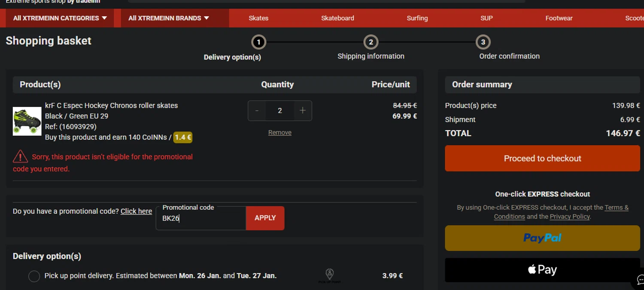
Task: Open the Surfing category
Action: pyautogui.click(x=417, y=18)
